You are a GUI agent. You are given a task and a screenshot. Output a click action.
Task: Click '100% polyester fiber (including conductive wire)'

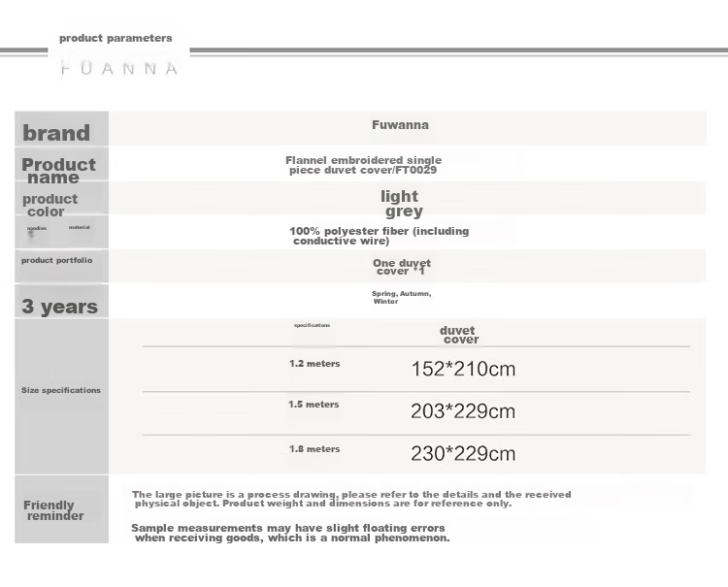pos(379,236)
